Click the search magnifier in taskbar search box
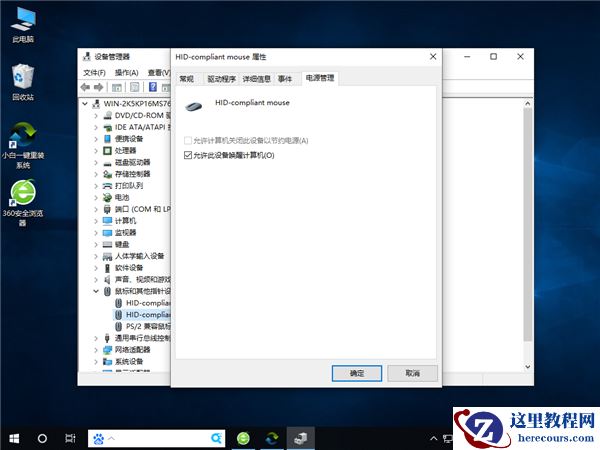 tap(216, 438)
